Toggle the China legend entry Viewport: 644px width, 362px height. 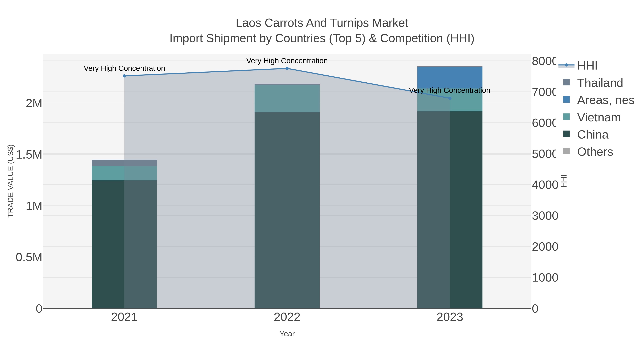586,134
